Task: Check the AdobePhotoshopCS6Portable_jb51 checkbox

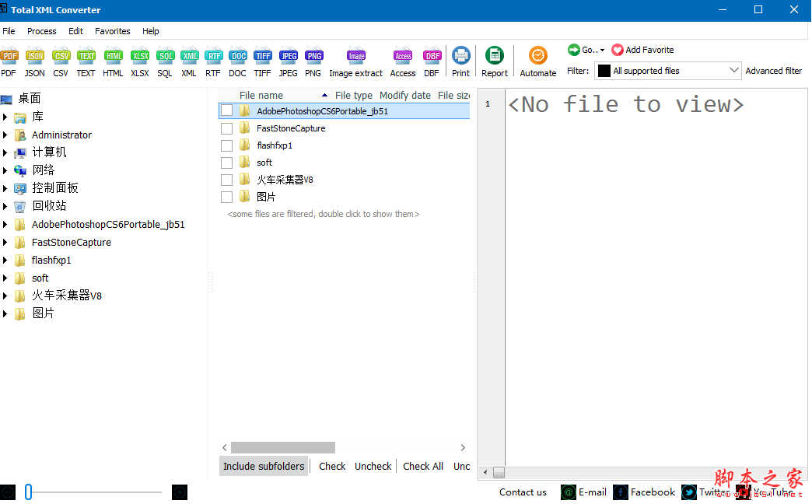Action: pos(227,111)
